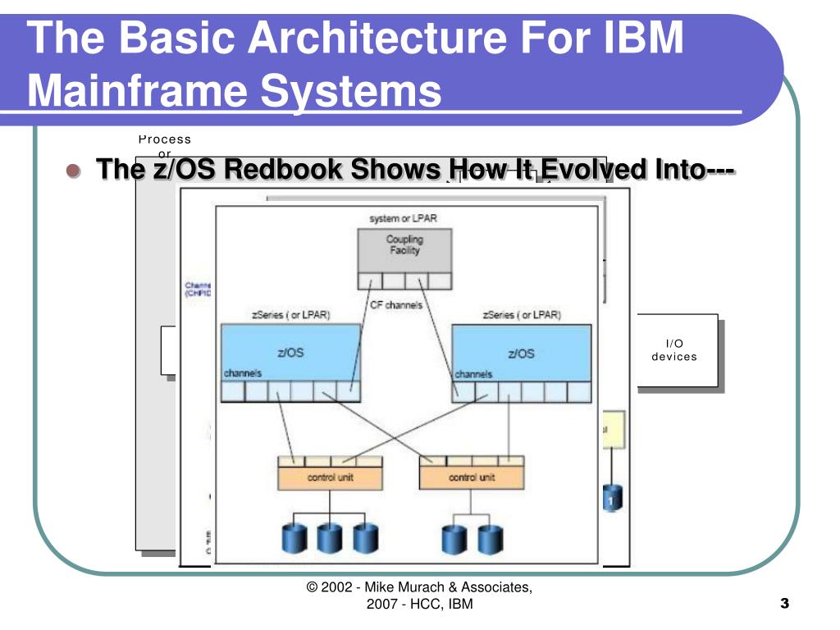Open the Mike Murach & Associates copyright text
Viewport: 840px width, 630px height.
tap(419, 594)
